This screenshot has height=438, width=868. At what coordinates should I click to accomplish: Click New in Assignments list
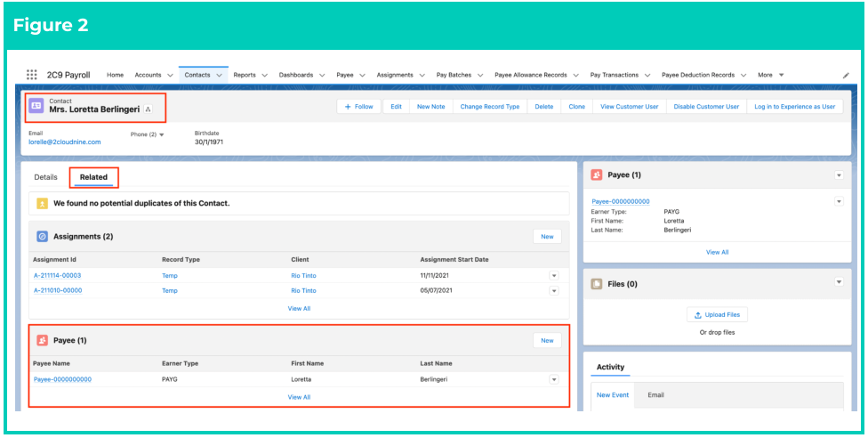[x=547, y=236]
